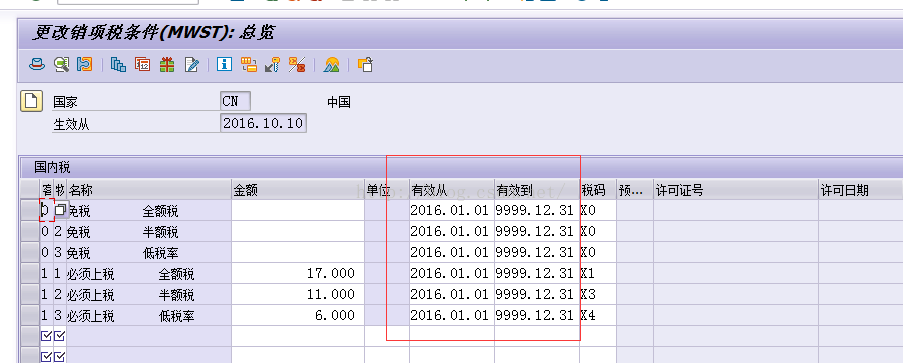Select row button for 必须上税 低税率
Screen dimensions: 903x363
[29, 315]
